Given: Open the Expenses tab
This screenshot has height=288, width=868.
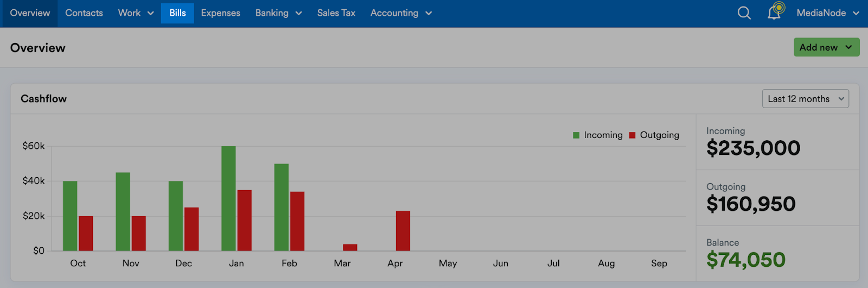Looking at the screenshot, I should click(220, 13).
